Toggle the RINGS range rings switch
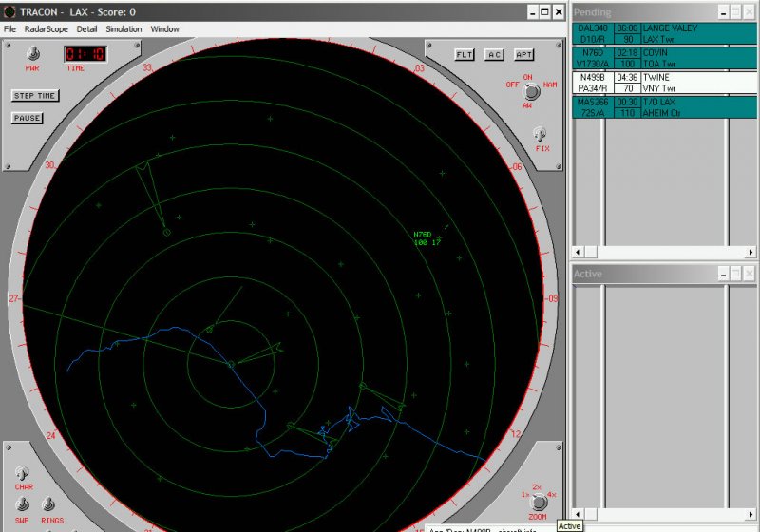The image size is (760, 532). tap(48, 504)
